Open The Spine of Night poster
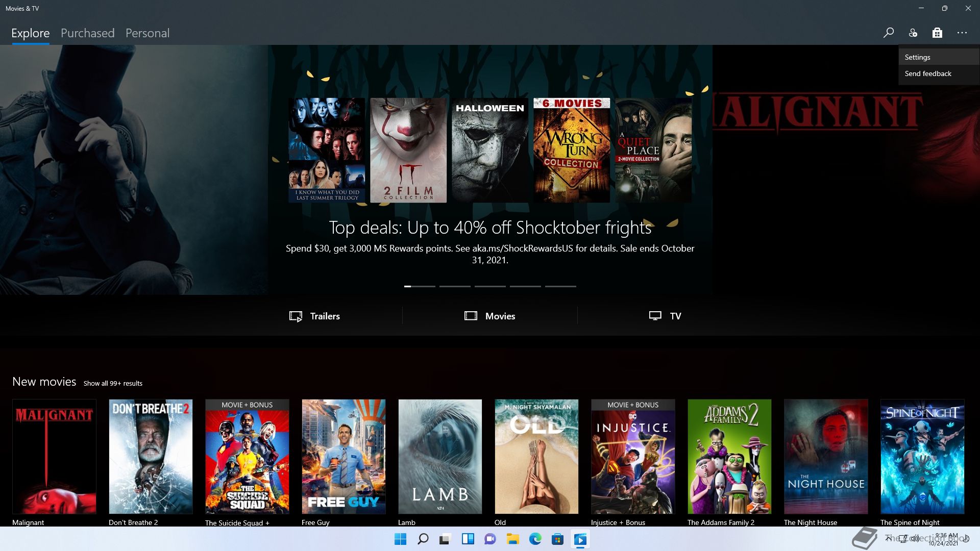Viewport: 980px width, 551px height. pyautogui.click(x=922, y=457)
